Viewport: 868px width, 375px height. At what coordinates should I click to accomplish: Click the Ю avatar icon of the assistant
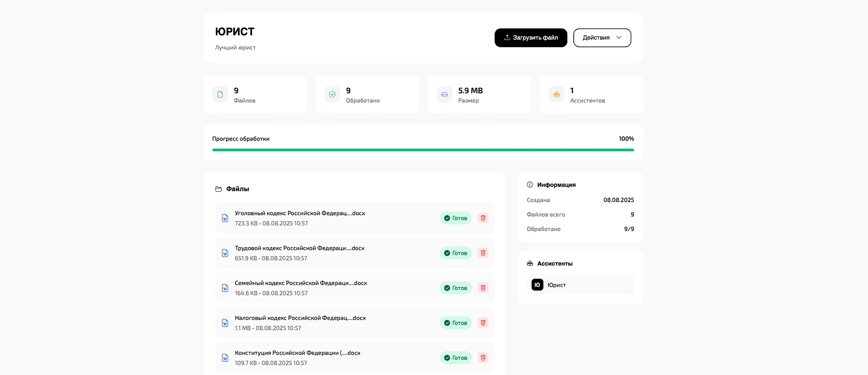point(537,285)
